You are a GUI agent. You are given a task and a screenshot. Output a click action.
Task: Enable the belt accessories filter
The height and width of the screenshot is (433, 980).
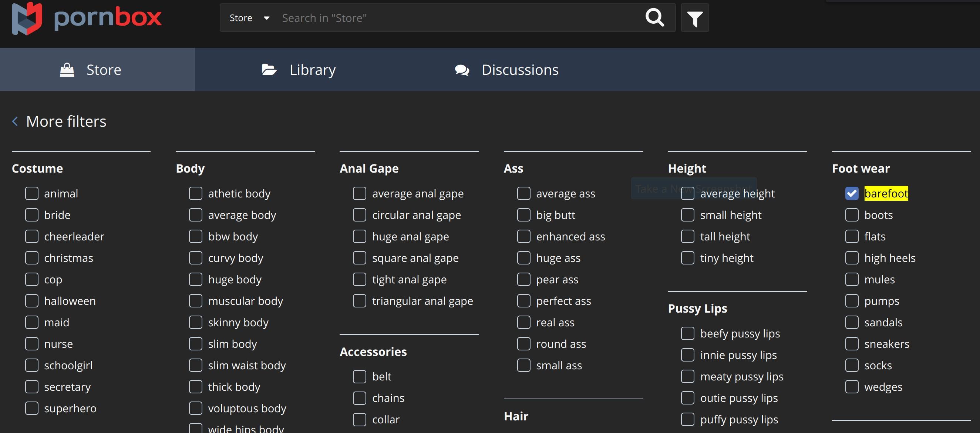click(x=360, y=377)
